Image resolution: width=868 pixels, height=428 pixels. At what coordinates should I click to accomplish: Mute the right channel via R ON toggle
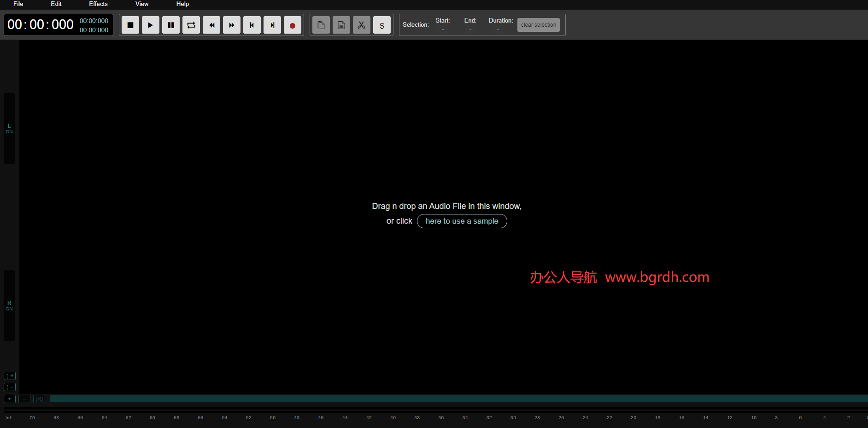point(9,306)
